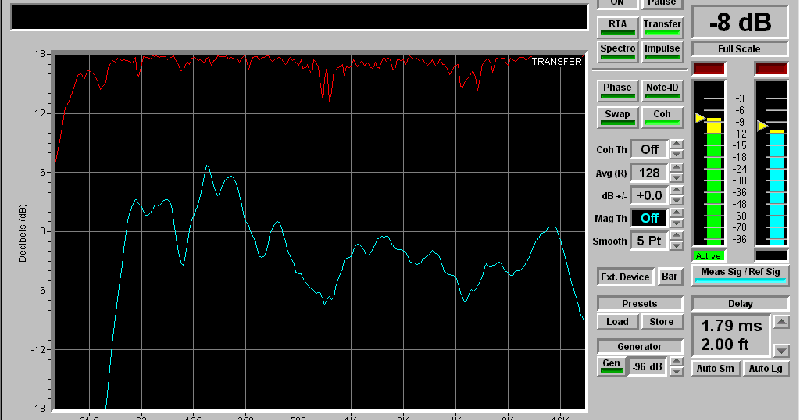This screenshot has width=800, height=420.
Task: Click the Decibels (dB) axis label
Action: [22, 234]
